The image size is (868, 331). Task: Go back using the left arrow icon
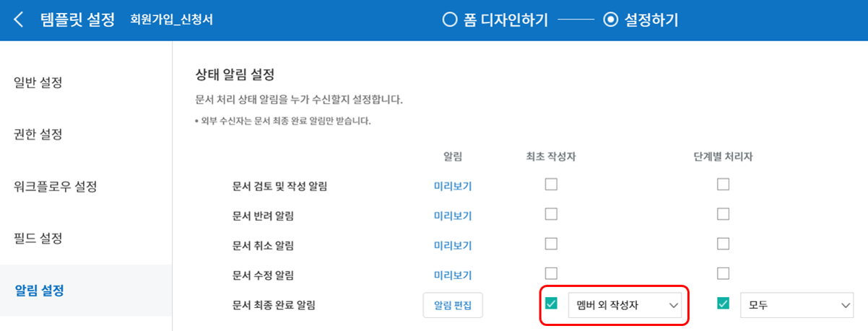tap(19, 20)
